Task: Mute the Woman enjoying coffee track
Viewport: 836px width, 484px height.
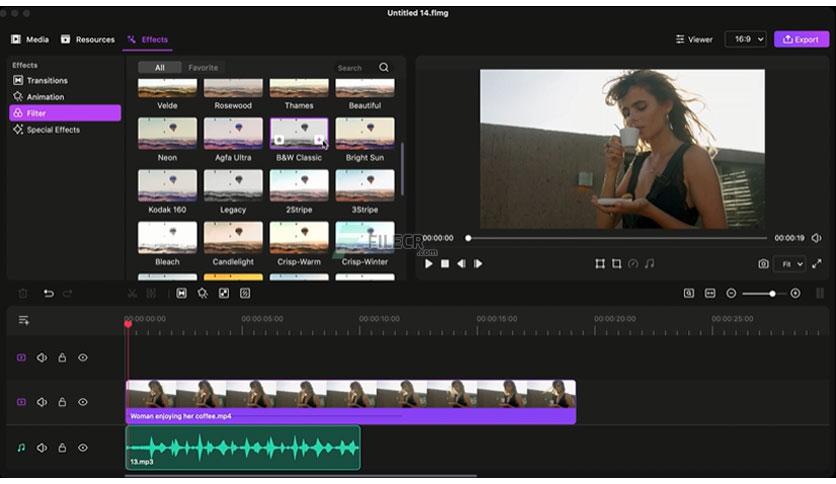Action: point(42,402)
